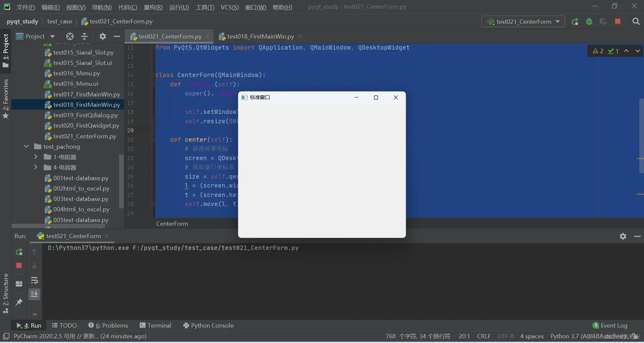The image size is (644, 343).
Task: Open test019_FirstQdialog.py in project tree
Action: pyautogui.click(x=86, y=115)
